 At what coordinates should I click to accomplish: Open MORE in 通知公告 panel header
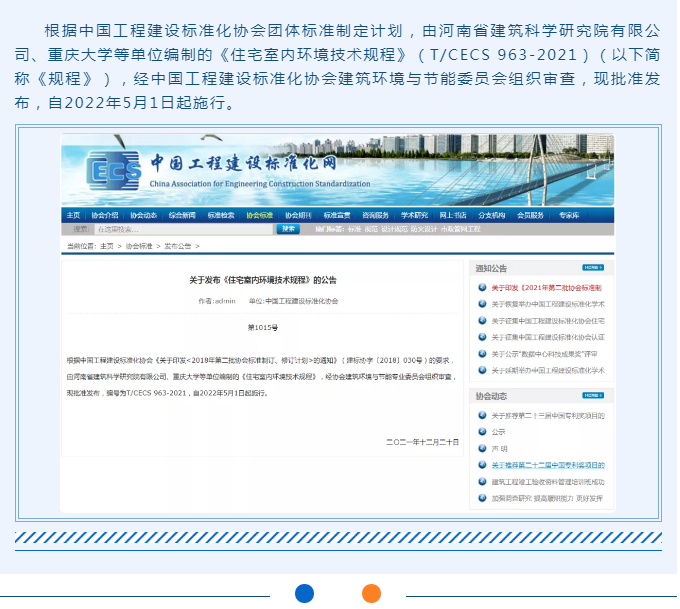coord(593,268)
